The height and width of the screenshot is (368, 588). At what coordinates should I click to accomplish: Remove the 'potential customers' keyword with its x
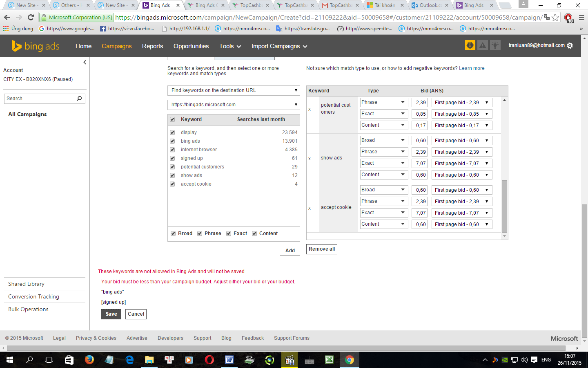click(310, 109)
